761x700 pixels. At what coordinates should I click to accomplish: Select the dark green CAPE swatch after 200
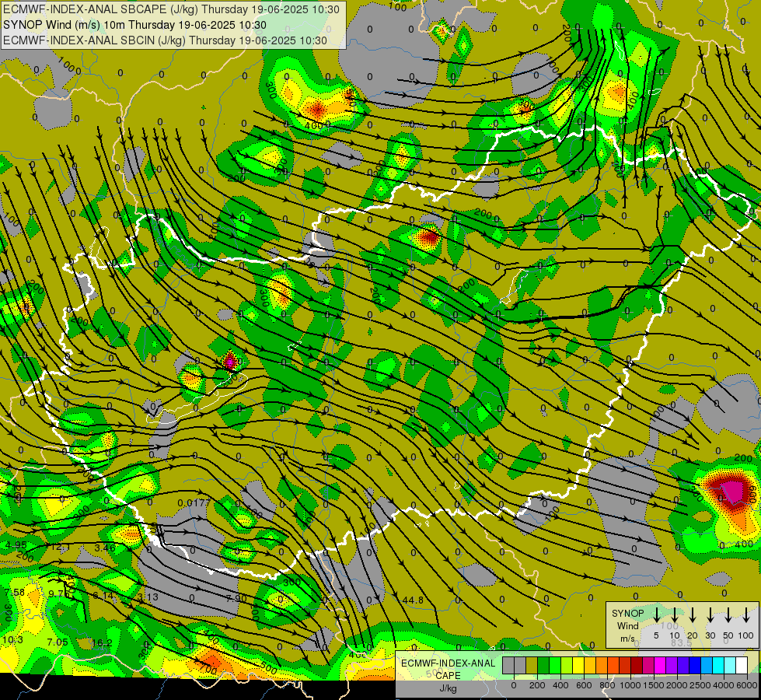[x=543, y=665]
